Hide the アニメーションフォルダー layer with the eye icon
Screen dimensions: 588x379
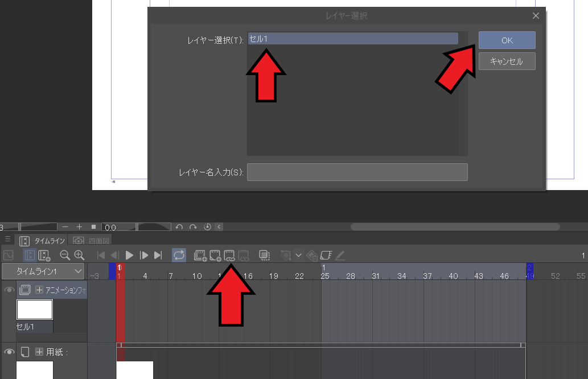(x=9, y=290)
